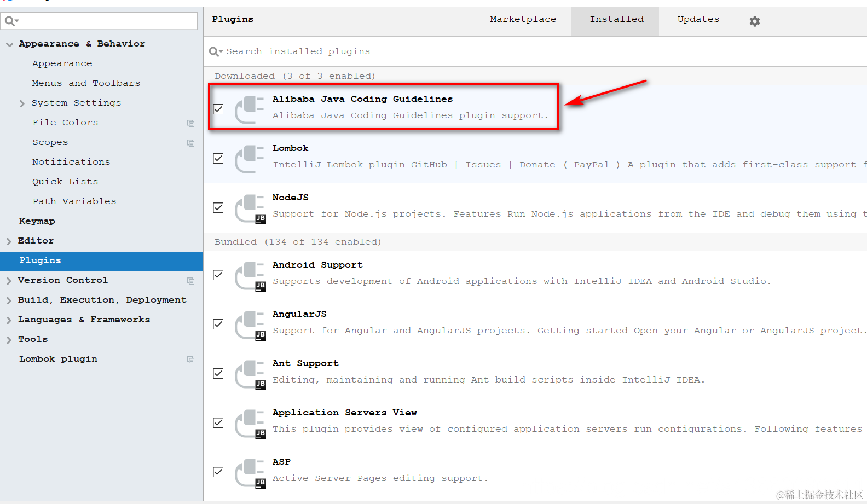This screenshot has width=867, height=504.
Task: Click the Bundled (134 of 134 enabled) header
Action: pyautogui.click(x=298, y=242)
